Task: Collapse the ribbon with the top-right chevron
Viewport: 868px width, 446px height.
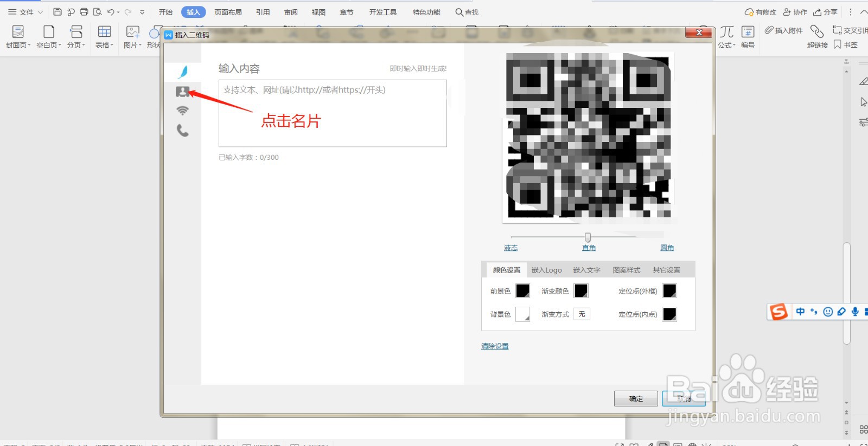Action: [864, 12]
